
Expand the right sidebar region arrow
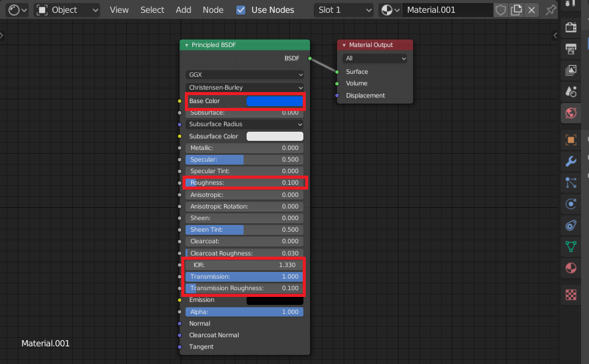pyautogui.click(x=555, y=35)
